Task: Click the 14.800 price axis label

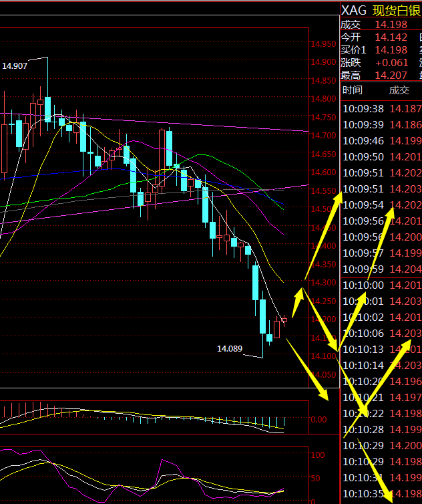Action: click(x=323, y=99)
